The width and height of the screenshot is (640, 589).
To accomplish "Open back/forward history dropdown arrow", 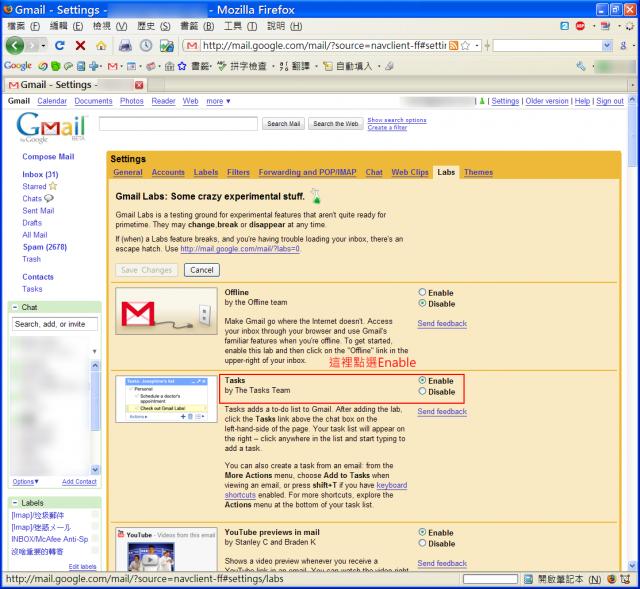I will pos(43,45).
